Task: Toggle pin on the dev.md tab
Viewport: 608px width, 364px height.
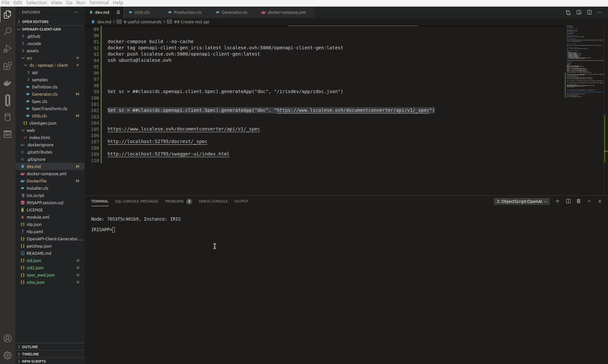Action: pyautogui.click(x=118, y=12)
